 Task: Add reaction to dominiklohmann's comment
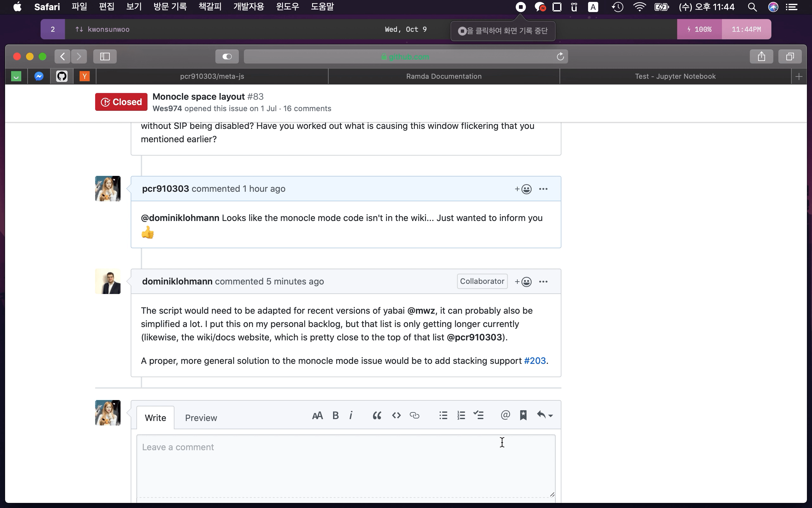click(523, 282)
